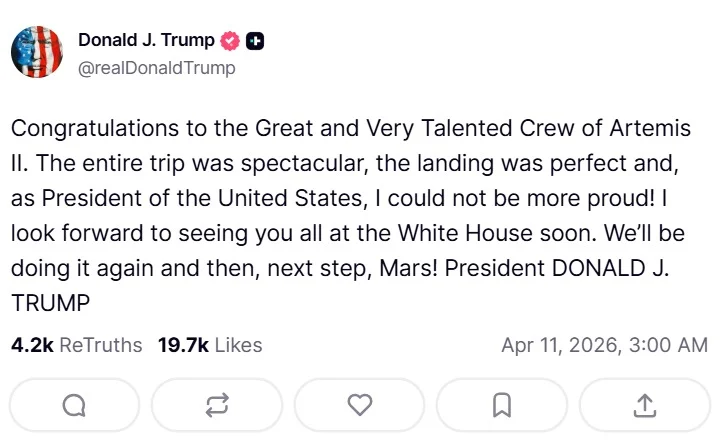Viewport: 726px width, 440px height.
Task: Click the "Donald J. Trump" display name
Action: coord(146,40)
